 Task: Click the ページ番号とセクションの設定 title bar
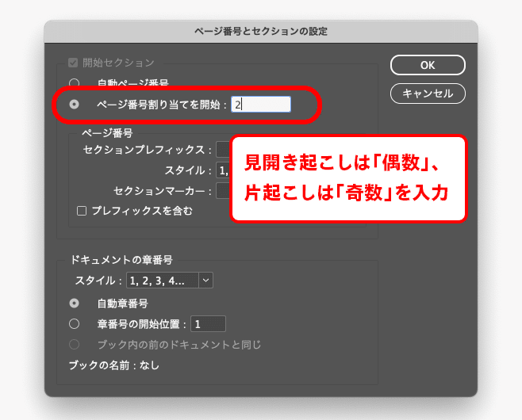(x=261, y=31)
